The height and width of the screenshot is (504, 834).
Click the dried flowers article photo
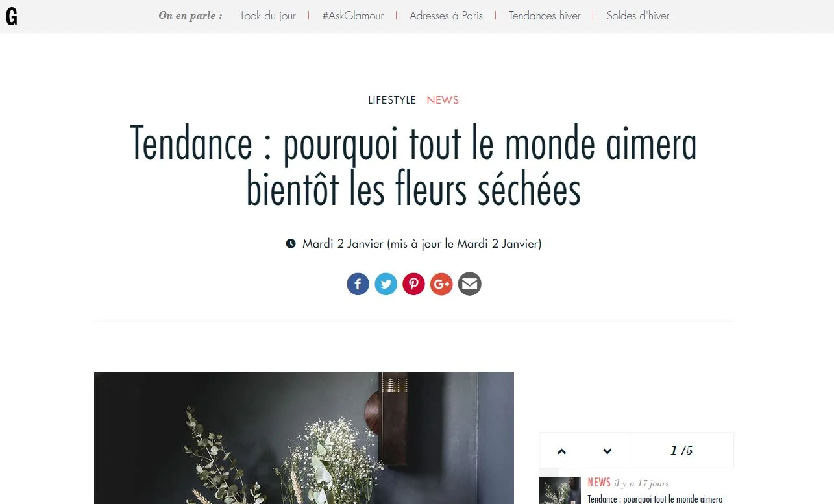click(x=304, y=438)
